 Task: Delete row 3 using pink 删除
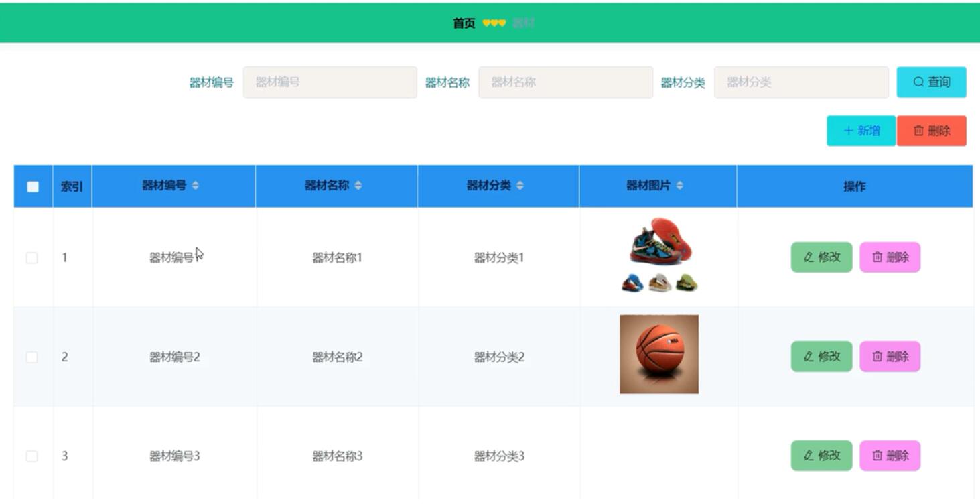tap(890, 456)
